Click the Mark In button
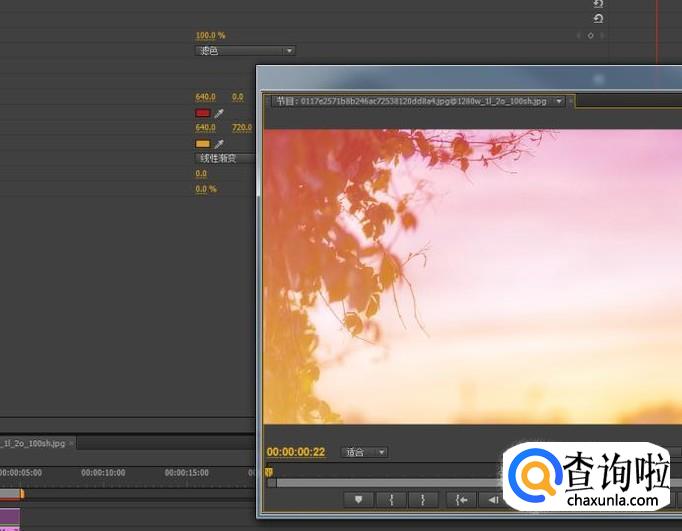The width and height of the screenshot is (682, 531). point(391,499)
